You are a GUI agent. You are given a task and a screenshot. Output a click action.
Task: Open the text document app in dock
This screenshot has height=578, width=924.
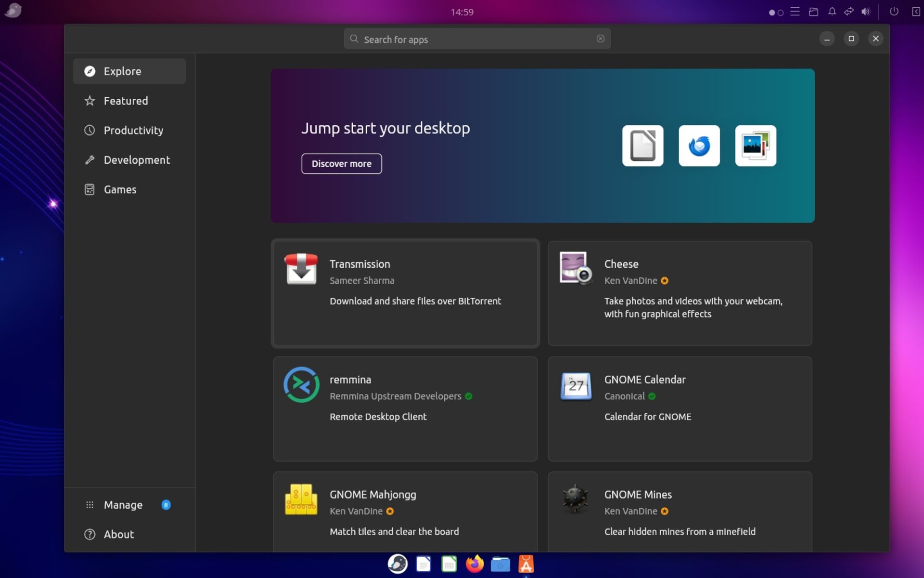point(423,564)
